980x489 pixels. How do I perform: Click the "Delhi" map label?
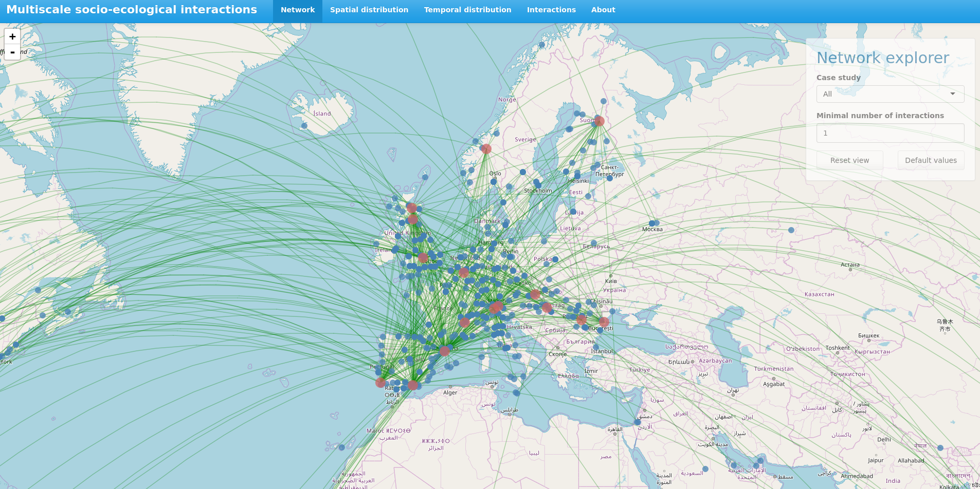pyautogui.click(x=884, y=440)
